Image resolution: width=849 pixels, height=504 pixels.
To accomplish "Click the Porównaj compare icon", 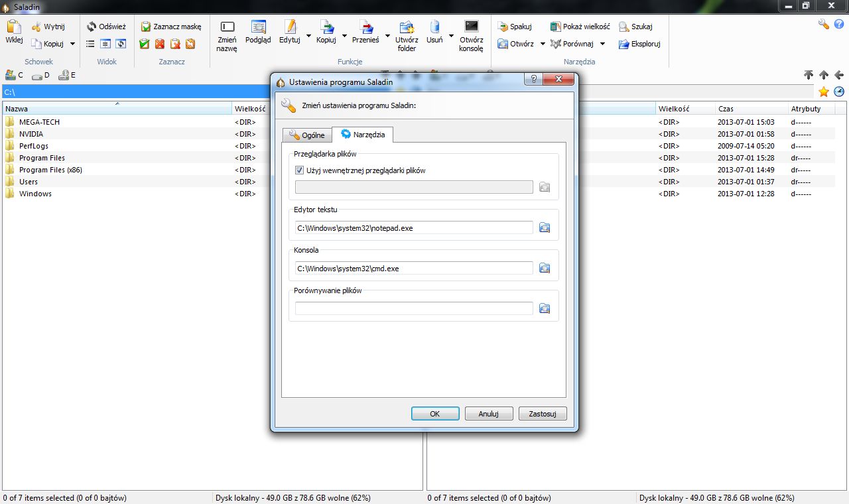I will pyautogui.click(x=556, y=44).
